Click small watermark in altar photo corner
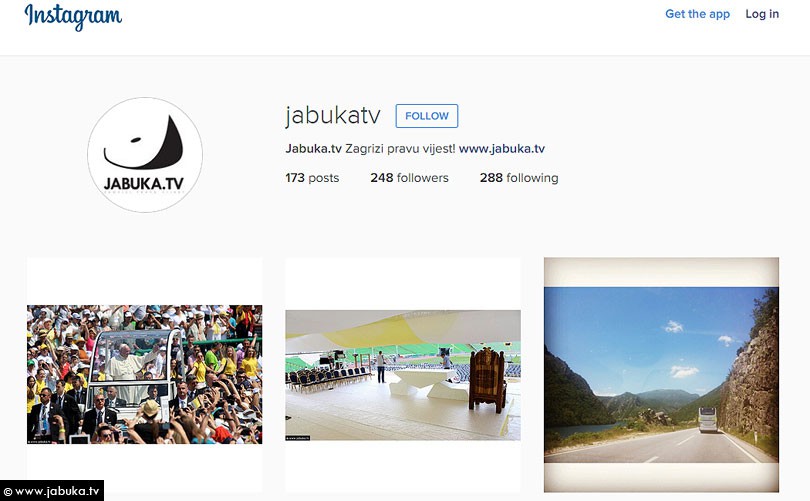This screenshot has width=810, height=501. pyautogui.click(x=298, y=438)
